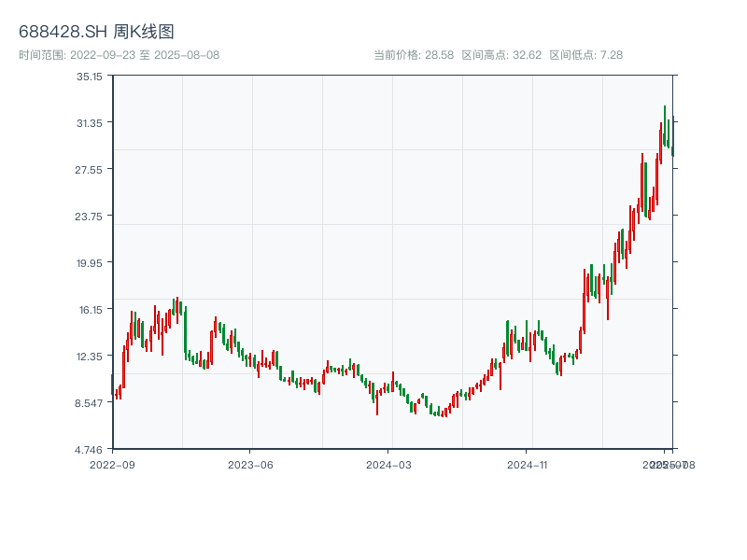This screenshot has width=747, height=560.
Task: Click the y-axis label 23.75
Action: (x=89, y=217)
